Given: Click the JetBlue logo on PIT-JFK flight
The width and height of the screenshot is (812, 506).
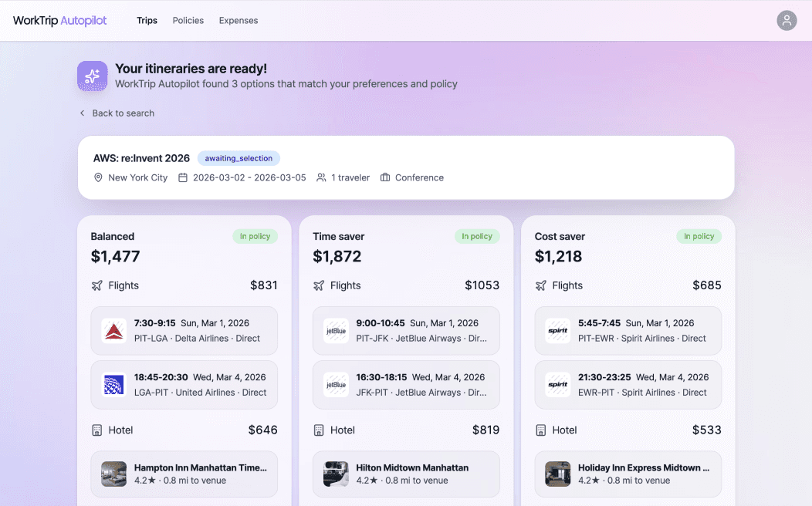Looking at the screenshot, I should [336, 331].
